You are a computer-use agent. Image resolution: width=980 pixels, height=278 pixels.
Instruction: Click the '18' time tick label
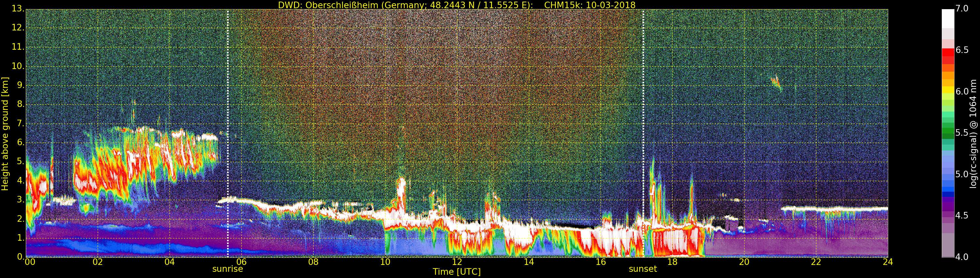(673, 262)
